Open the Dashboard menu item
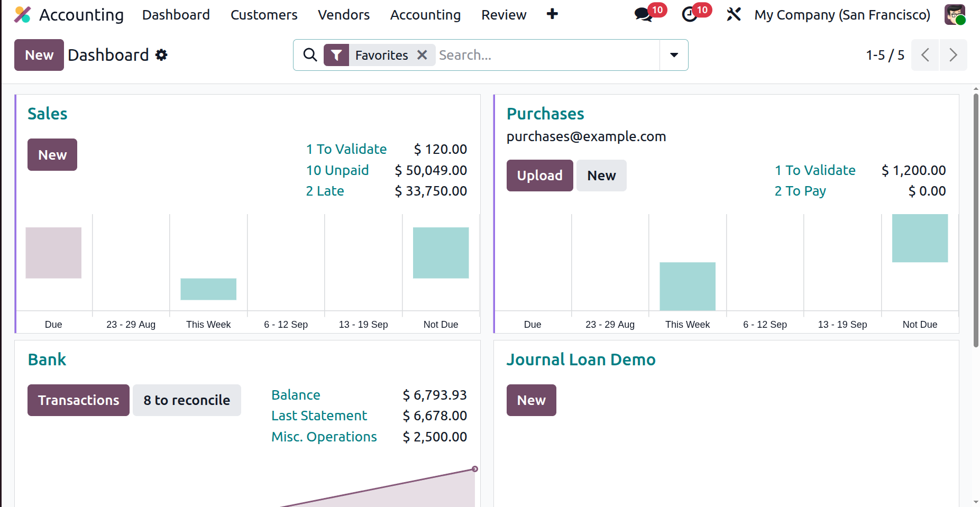The image size is (980, 507). [x=176, y=15]
